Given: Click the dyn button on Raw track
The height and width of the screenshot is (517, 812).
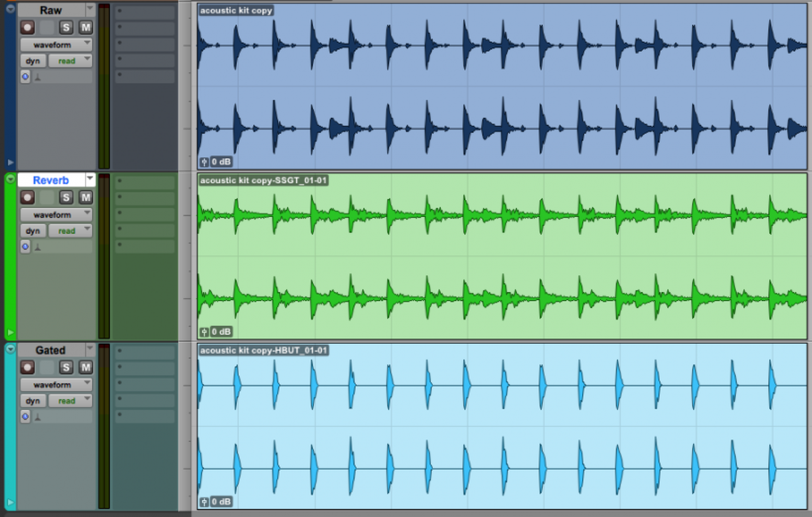Looking at the screenshot, I should [33, 61].
